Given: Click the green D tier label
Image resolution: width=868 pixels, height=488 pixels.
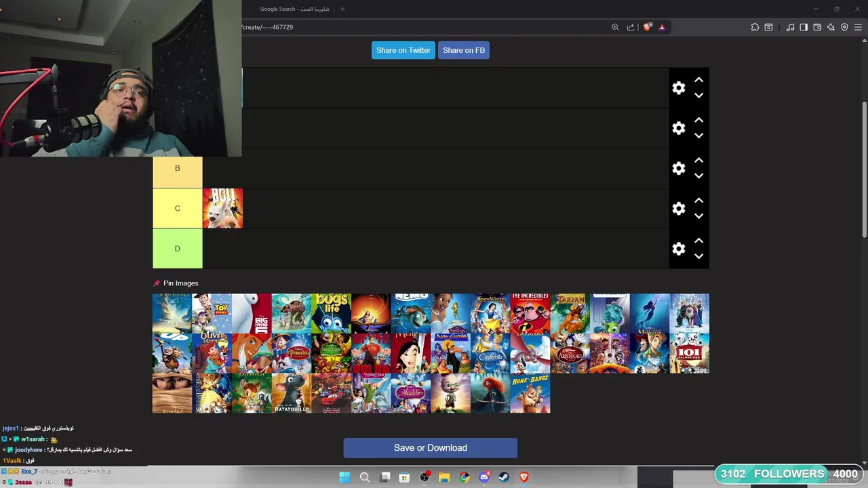Looking at the screenshot, I should click(x=178, y=249).
